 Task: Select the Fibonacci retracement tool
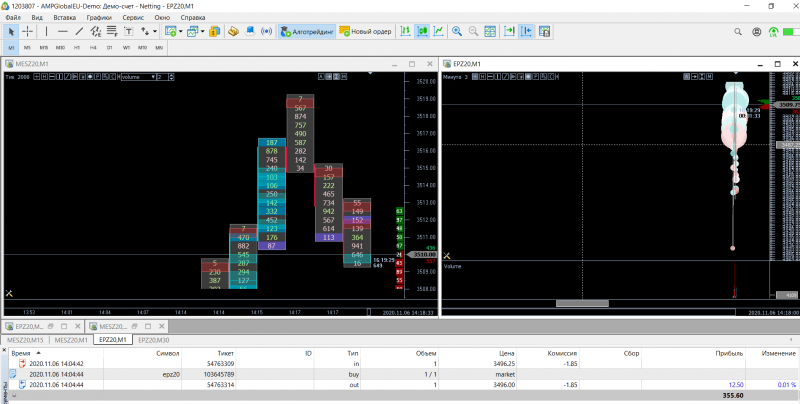coord(112,32)
